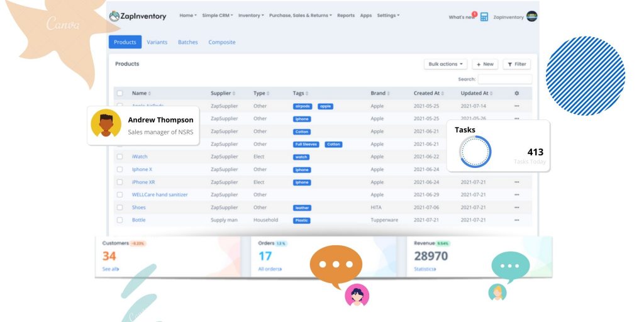Open the Reports menu item
Screen dimensions: 644x322
(346, 16)
